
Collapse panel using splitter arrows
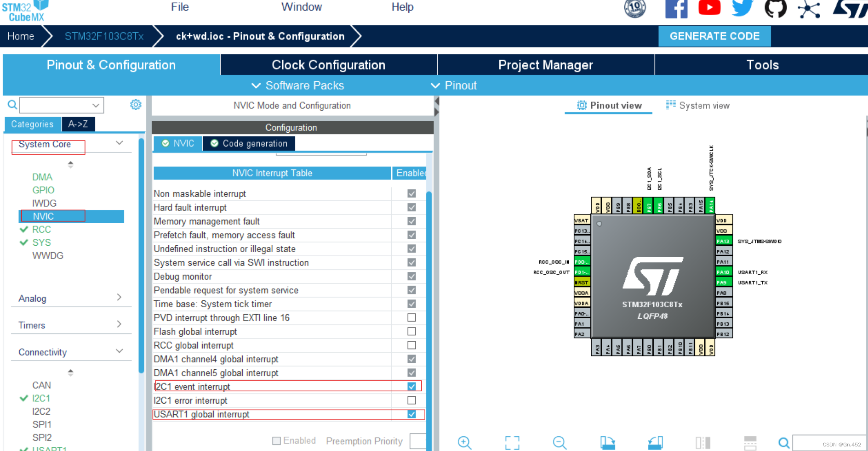tap(436, 107)
